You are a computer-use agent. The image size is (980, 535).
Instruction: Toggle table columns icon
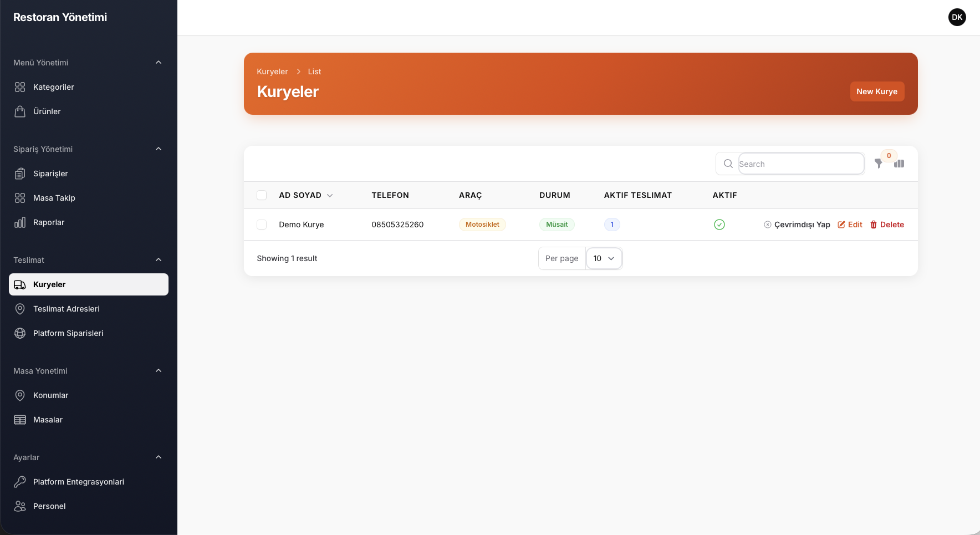click(899, 164)
